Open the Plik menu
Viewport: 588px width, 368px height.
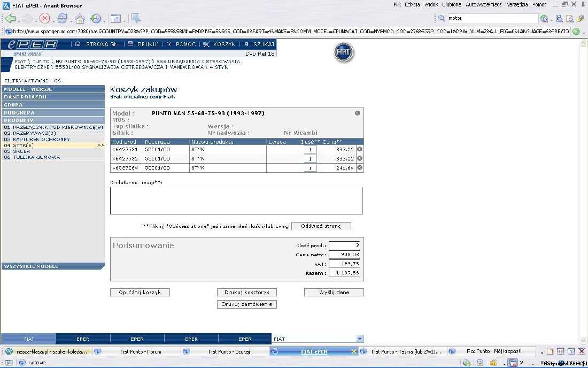click(397, 4)
